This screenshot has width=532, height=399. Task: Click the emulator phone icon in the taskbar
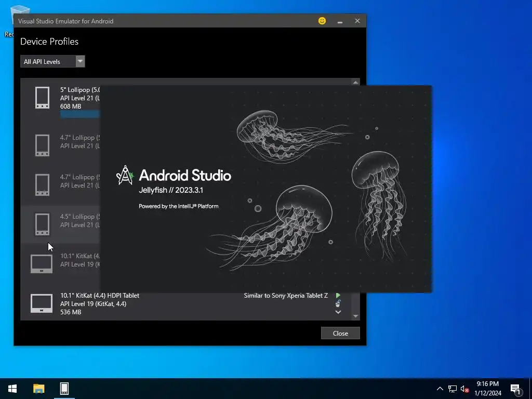[x=64, y=389]
